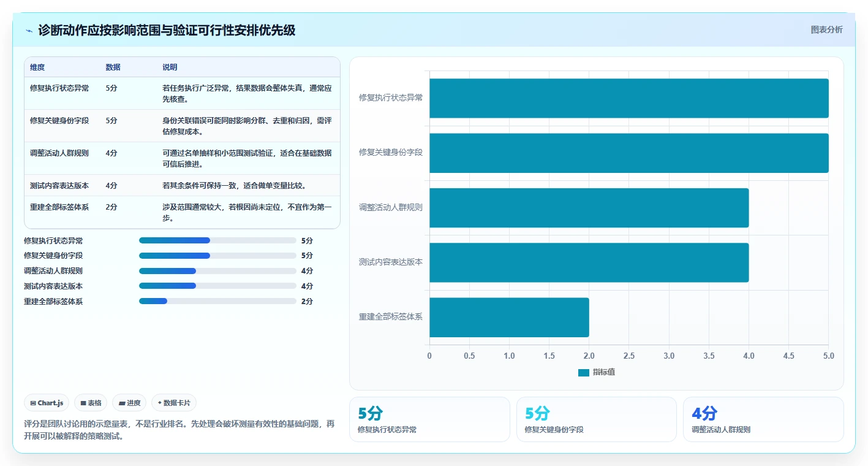Click description starting 若其余条件可保持一致

(234, 186)
